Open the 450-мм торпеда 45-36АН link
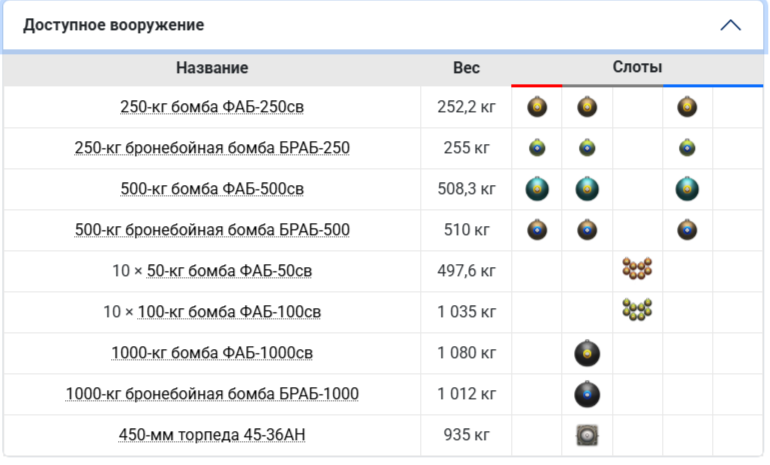Image resolution: width=770 pixels, height=465 pixels. tap(212, 435)
